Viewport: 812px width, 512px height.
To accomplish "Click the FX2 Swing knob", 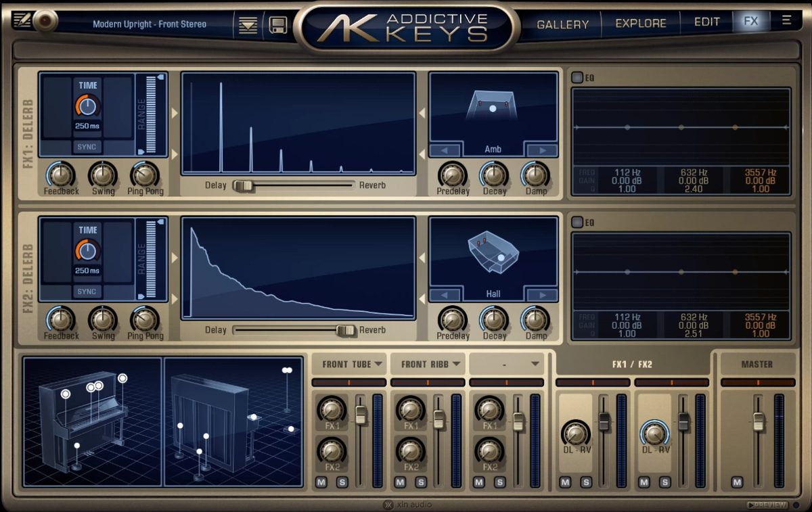I will tap(103, 319).
